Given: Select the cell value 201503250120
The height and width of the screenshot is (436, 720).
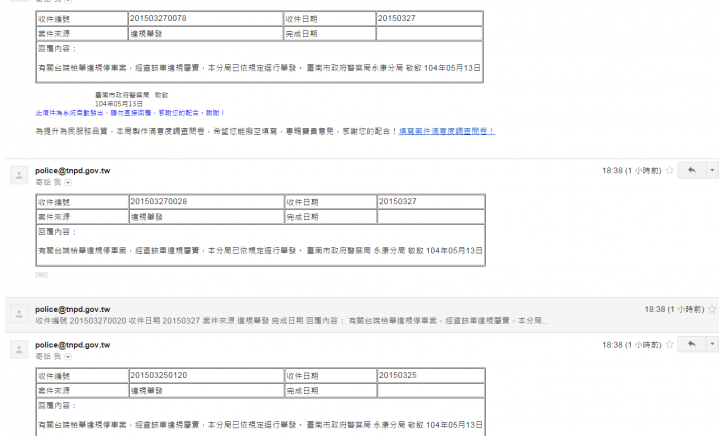Looking at the screenshot, I should (x=158, y=375).
